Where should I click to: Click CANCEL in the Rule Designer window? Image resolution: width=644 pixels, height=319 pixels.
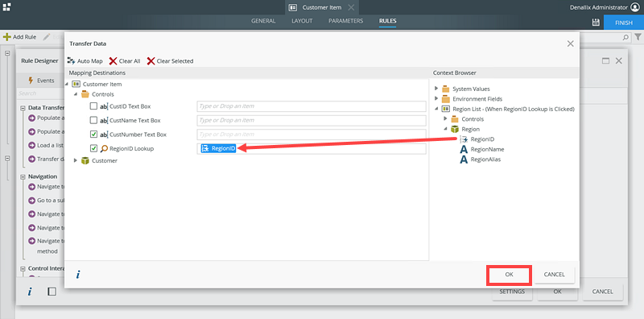(x=602, y=292)
